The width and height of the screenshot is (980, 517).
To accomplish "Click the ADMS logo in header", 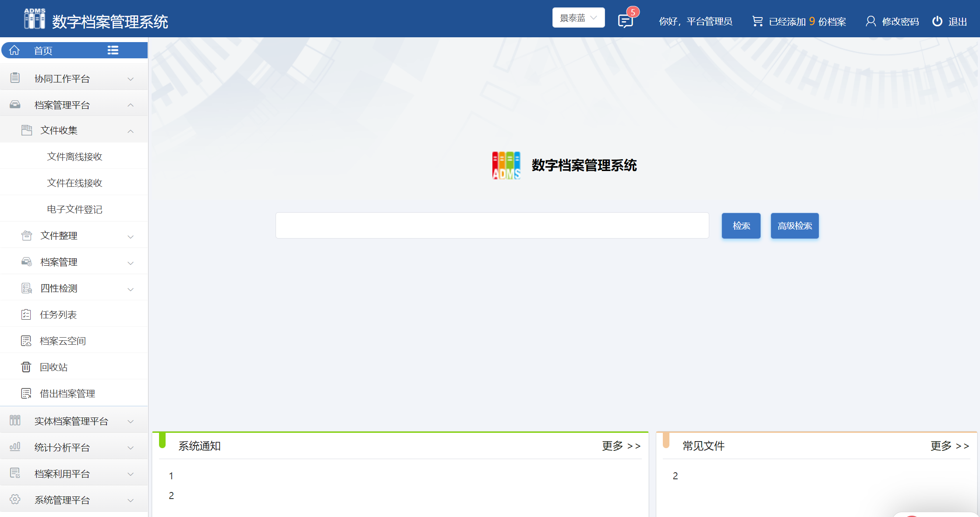I will 35,19.
